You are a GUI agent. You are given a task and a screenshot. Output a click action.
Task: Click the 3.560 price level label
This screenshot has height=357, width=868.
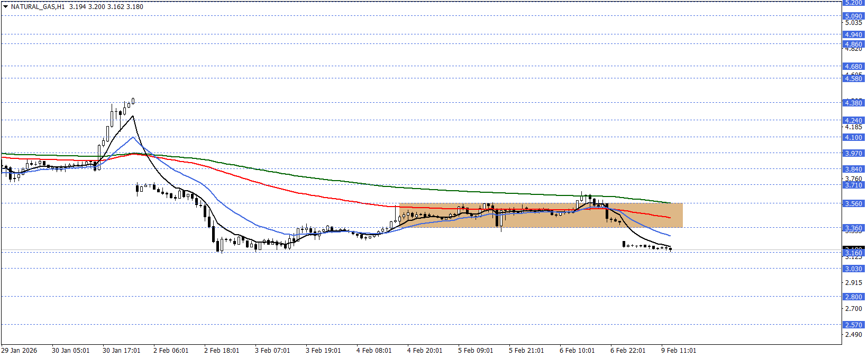(853, 203)
